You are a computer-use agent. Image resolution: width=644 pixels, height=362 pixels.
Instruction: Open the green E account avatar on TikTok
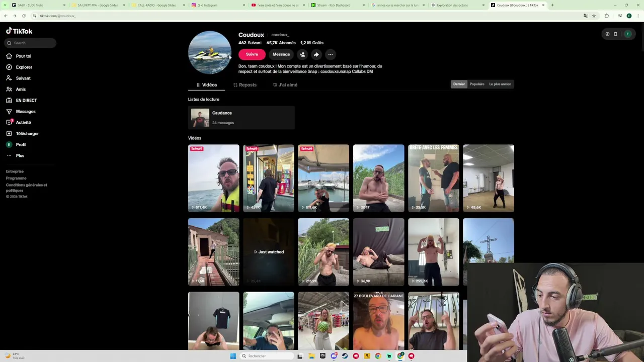pyautogui.click(x=627, y=34)
